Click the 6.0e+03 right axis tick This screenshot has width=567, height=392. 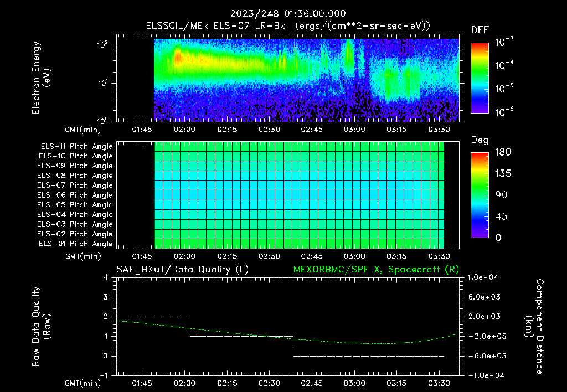point(484,297)
